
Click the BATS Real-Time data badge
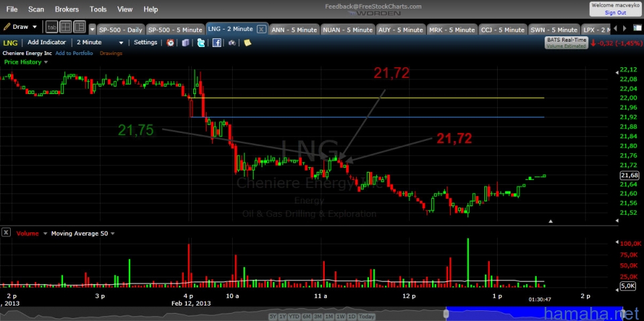coord(566,43)
